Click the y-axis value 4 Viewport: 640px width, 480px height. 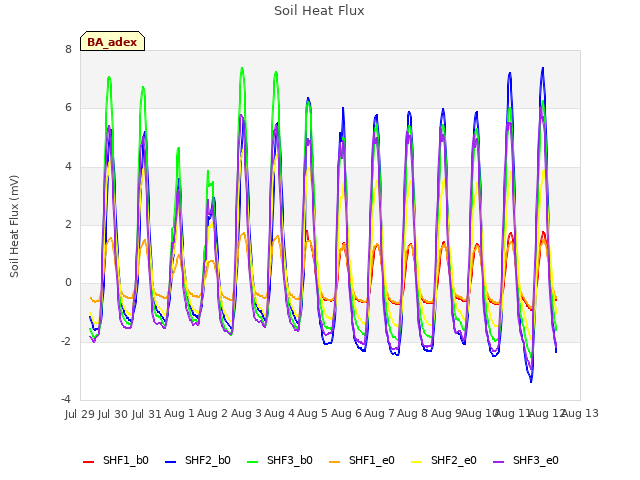[68, 167]
